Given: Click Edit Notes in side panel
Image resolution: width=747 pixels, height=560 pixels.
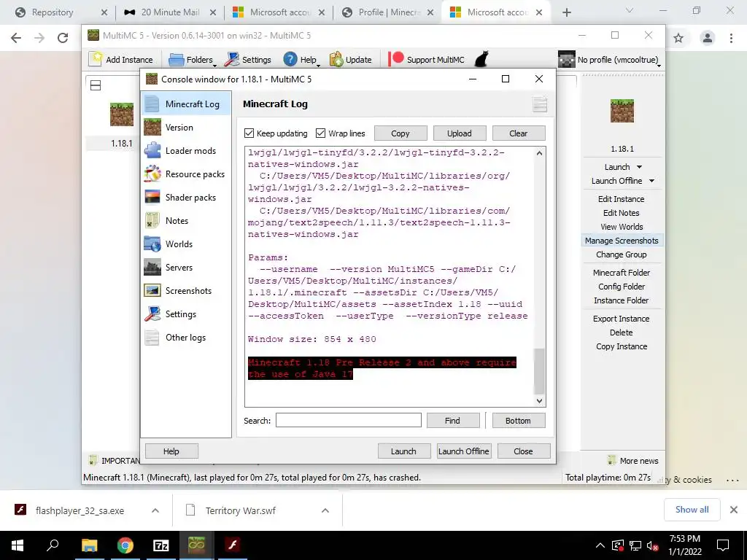Looking at the screenshot, I should tap(622, 213).
